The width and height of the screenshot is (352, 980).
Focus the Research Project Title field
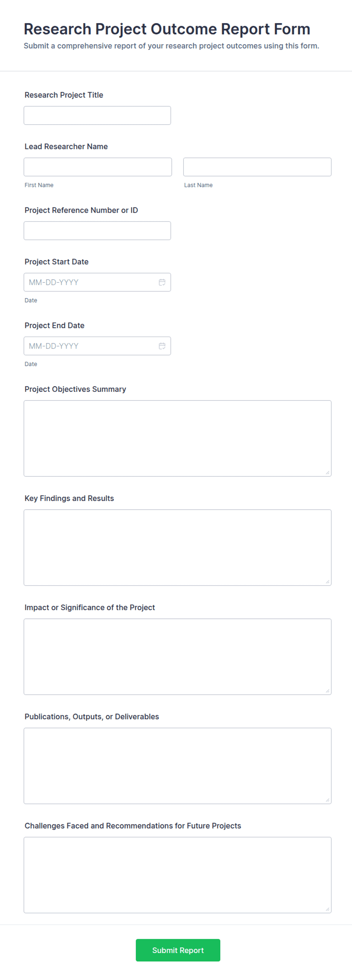pyautogui.click(x=97, y=115)
